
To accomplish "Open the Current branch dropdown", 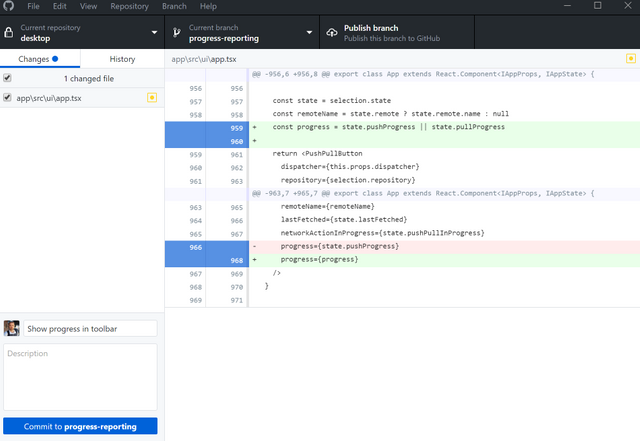I will [242, 33].
